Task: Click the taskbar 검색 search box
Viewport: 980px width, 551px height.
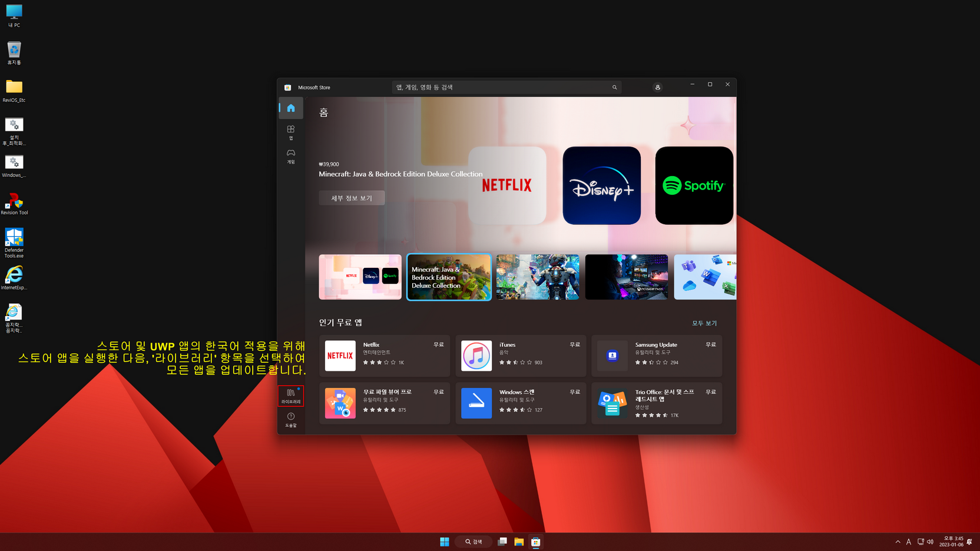Action: pos(474,542)
